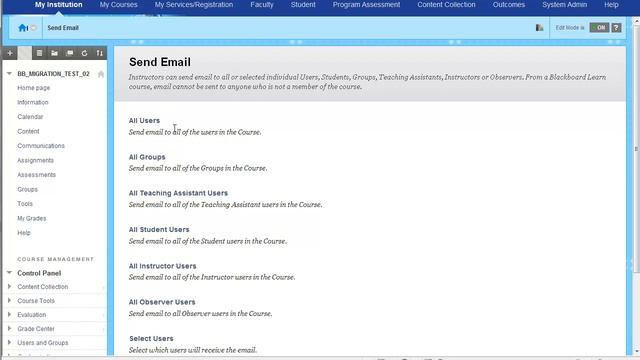Expand Users and Groups in Control Panel
This screenshot has width=640, height=360.
click(9, 342)
